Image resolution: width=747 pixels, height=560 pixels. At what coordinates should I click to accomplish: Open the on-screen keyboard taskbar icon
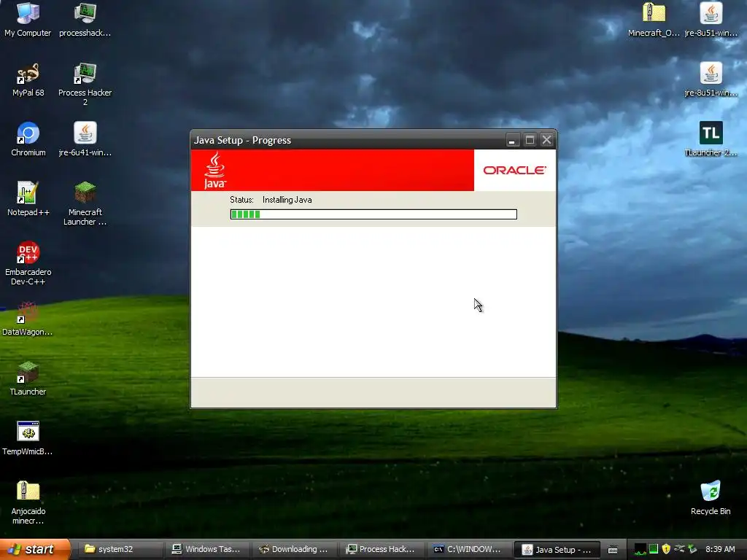pos(613,550)
